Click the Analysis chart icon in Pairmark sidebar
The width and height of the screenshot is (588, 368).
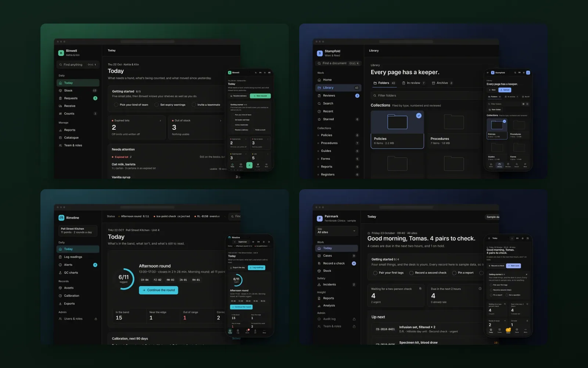[x=319, y=305]
